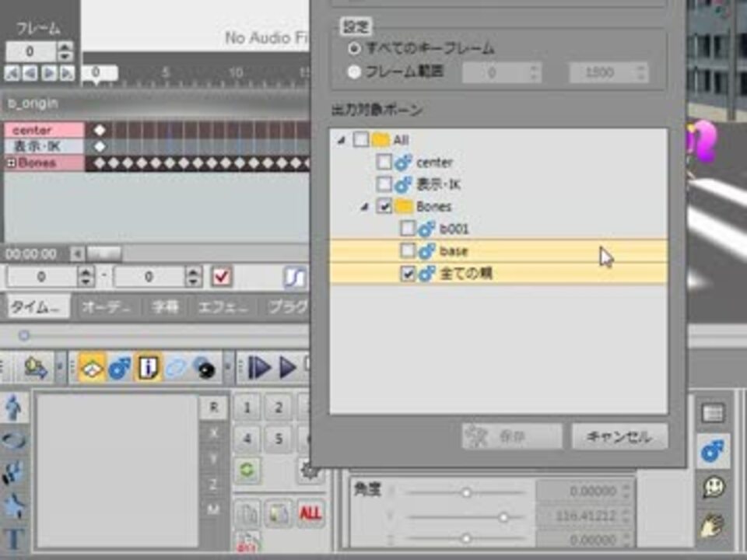Screen dimensions: 747x560
Task: Click the copy pages icon
Action: click(x=247, y=513)
